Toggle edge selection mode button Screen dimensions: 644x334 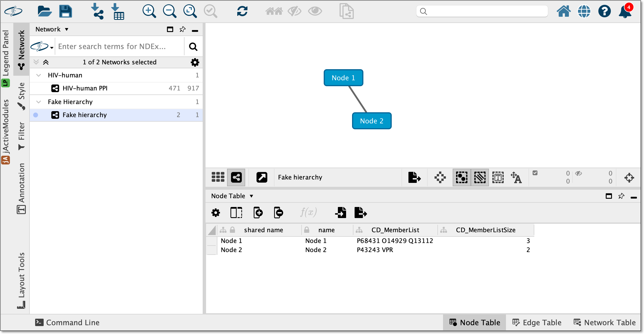pos(480,177)
